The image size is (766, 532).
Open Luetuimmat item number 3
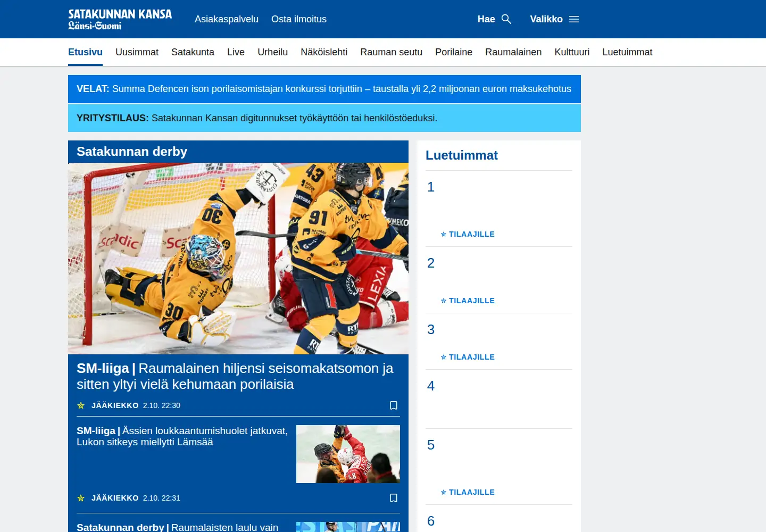click(499, 342)
